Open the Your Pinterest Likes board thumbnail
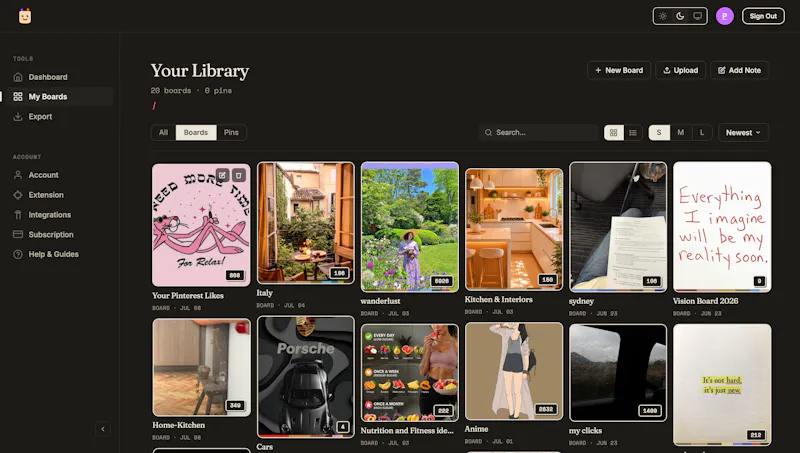Image resolution: width=800 pixels, height=453 pixels. [x=201, y=225]
